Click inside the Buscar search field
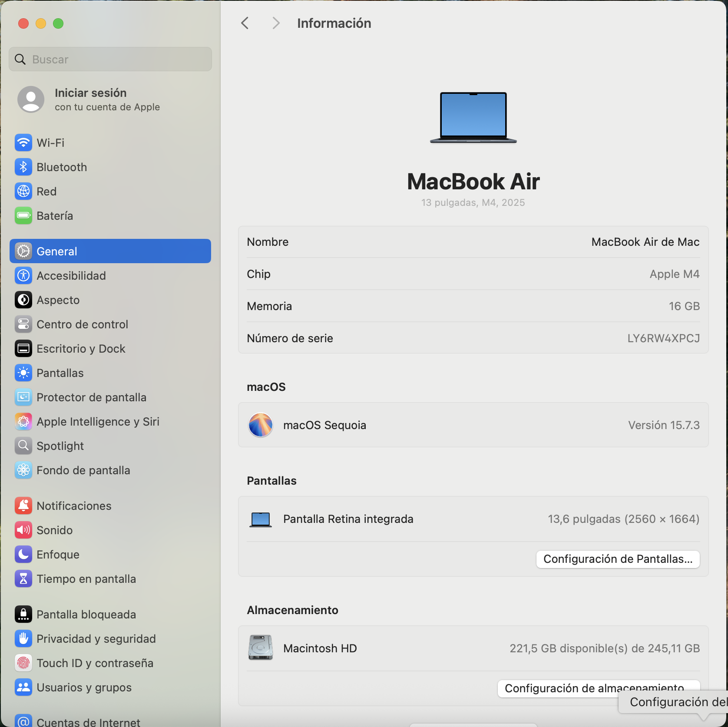Image resolution: width=728 pixels, height=727 pixels. tap(110, 59)
